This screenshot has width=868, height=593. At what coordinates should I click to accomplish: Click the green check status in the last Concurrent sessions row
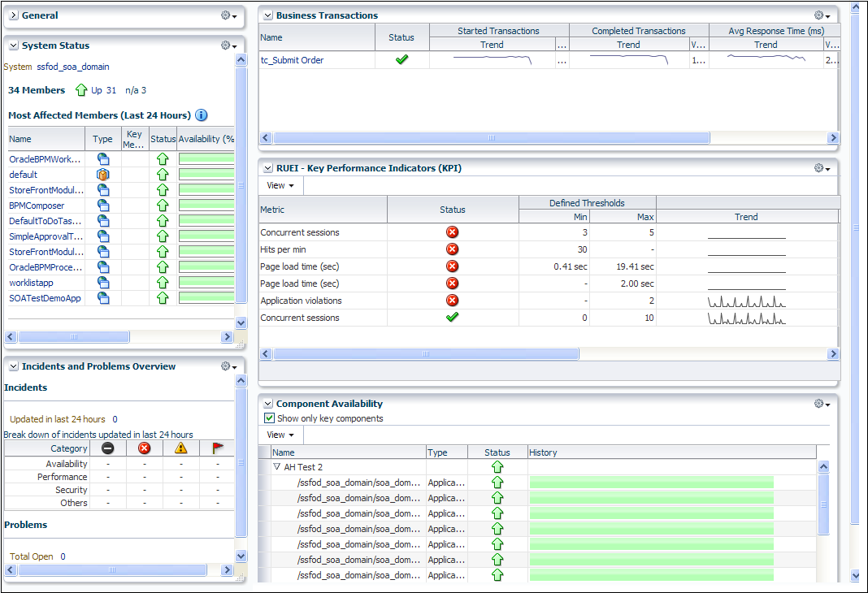pyautogui.click(x=452, y=317)
